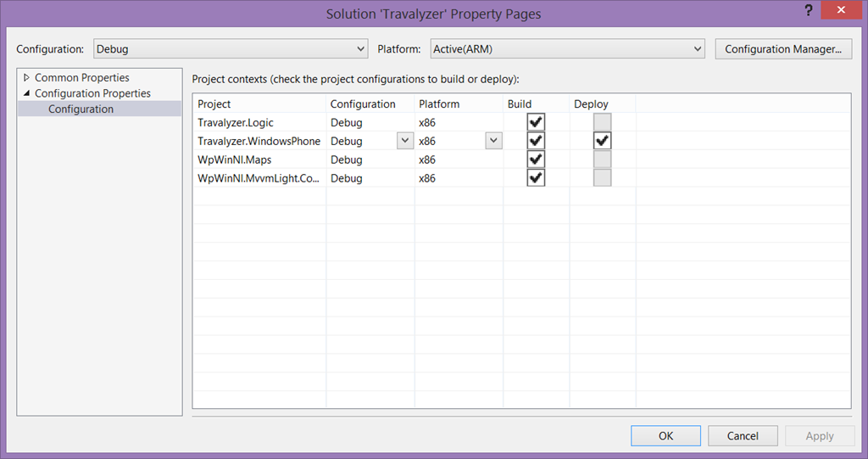The height and width of the screenshot is (459, 868).
Task: Collapse the Configuration Properties node
Action: tap(26, 93)
